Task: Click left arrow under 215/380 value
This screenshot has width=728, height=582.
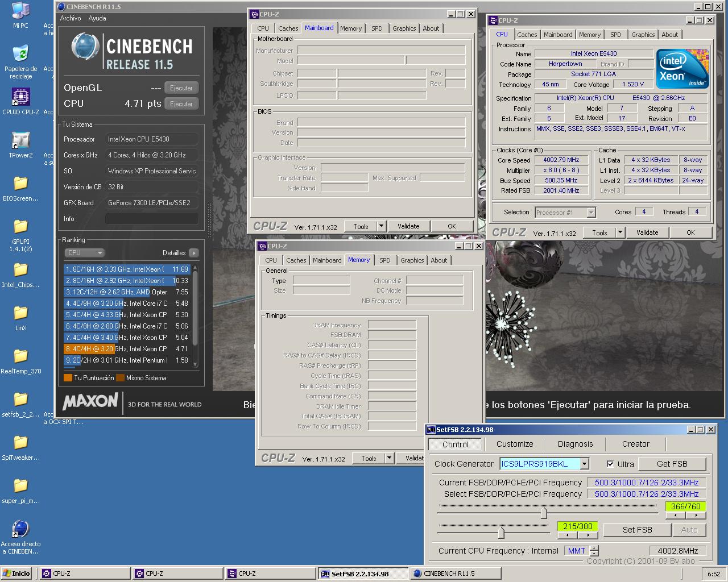Action: click(568, 535)
